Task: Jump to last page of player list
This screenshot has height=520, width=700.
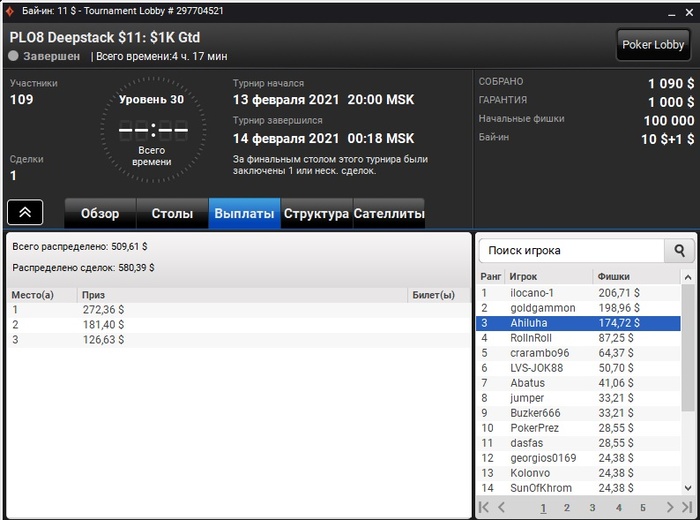Action: click(x=687, y=507)
